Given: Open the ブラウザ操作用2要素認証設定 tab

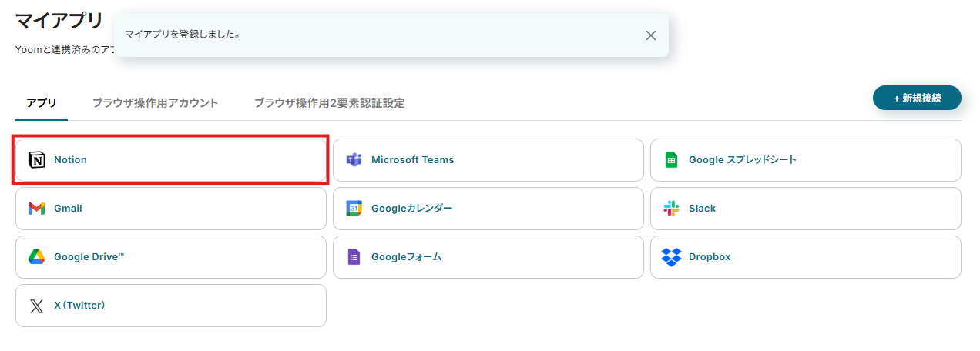Looking at the screenshot, I should click(329, 103).
